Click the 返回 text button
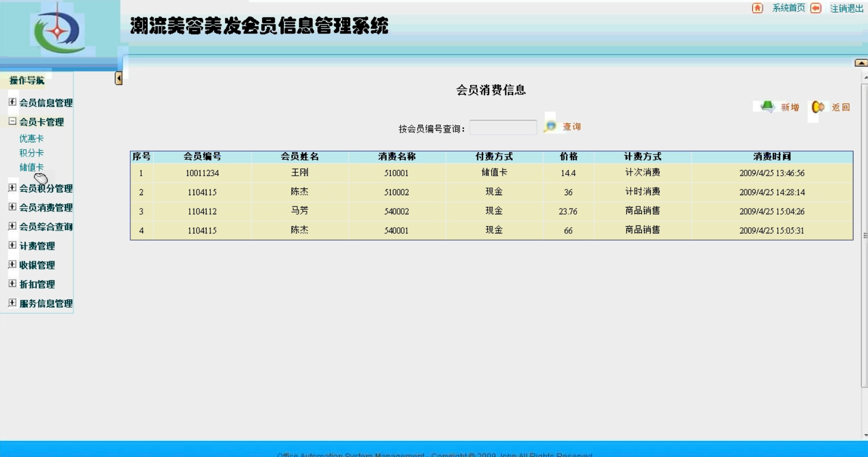 pos(841,107)
